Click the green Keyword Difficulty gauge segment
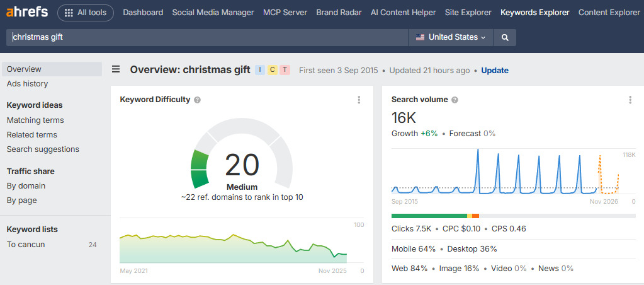Viewport: 644px width, 285px height. (x=200, y=169)
